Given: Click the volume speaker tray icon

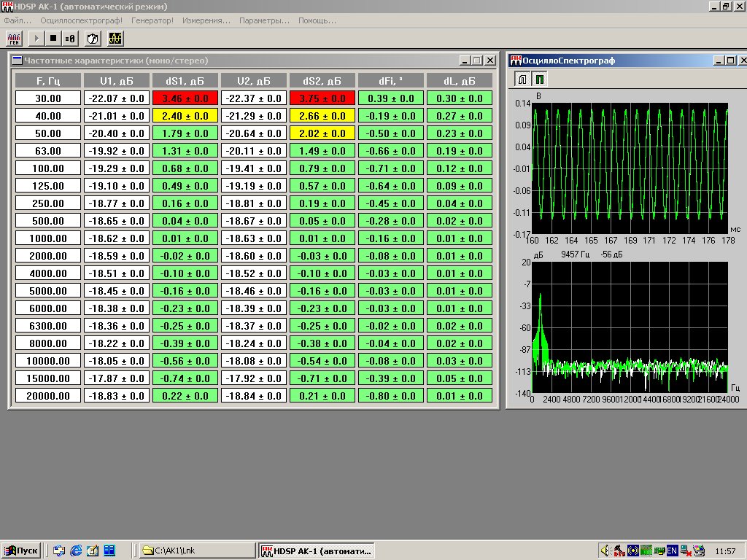Looking at the screenshot, I should pyautogui.click(x=605, y=551).
